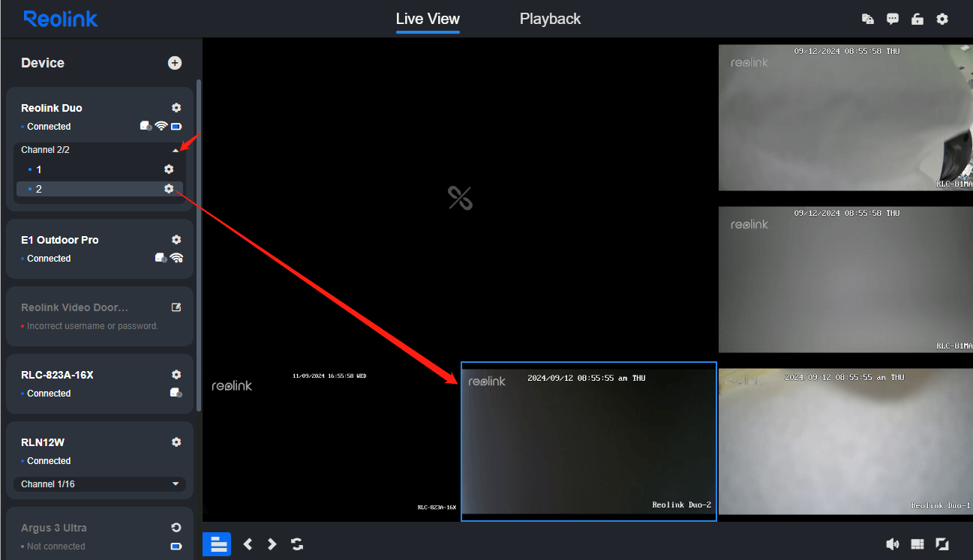
Task: Select the Reolink Duo-2 live feed
Action: (x=589, y=442)
